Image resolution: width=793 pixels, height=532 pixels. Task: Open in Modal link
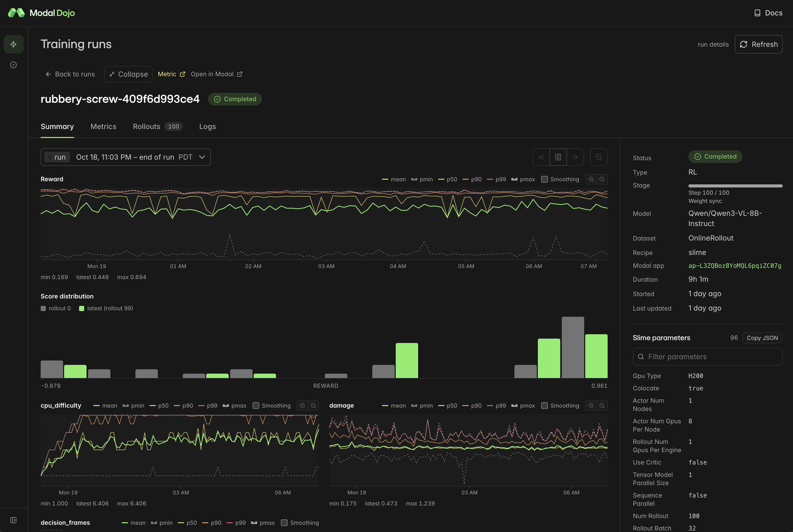pos(216,74)
